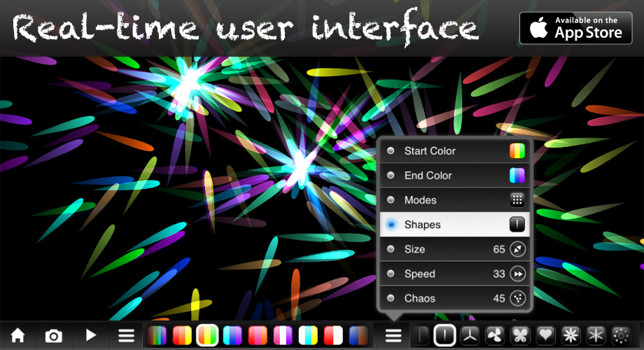Pick the dark rainbow spectrum color swatch
This screenshot has width=644, height=350.
[x=157, y=335]
